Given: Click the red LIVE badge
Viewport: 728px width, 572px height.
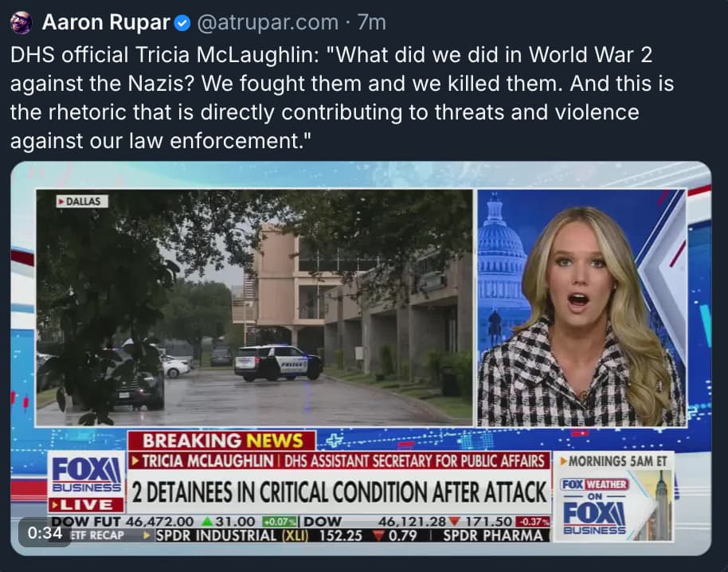Looking at the screenshot, I should click(86, 504).
